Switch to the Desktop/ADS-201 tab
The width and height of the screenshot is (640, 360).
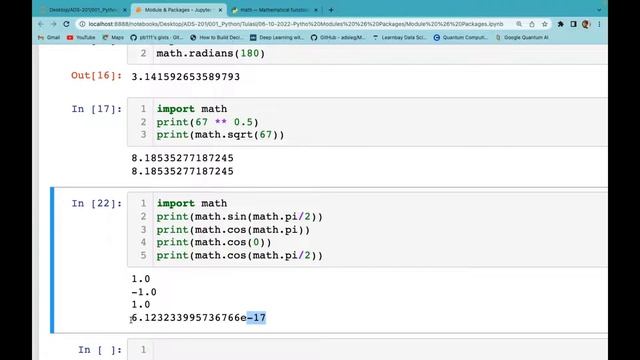click(x=82, y=10)
